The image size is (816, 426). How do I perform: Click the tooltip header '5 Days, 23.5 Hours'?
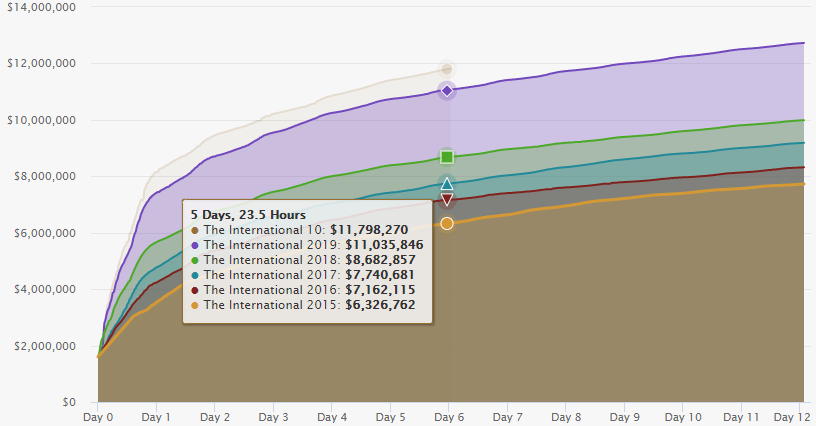[x=248, y=215]
